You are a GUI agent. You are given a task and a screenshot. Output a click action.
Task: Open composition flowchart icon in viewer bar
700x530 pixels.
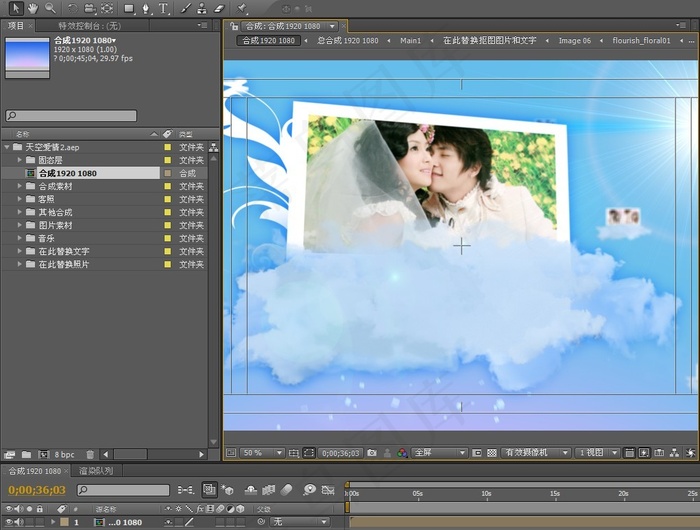click(675, 453)
